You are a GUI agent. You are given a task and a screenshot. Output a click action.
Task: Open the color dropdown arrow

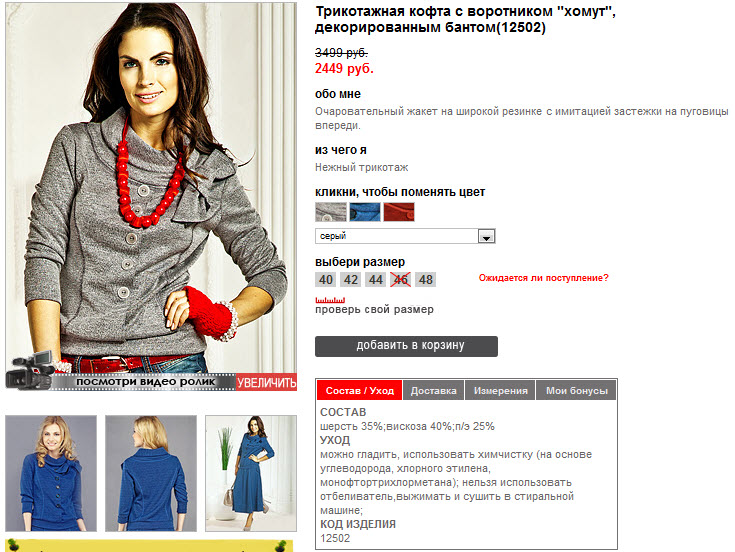point(487,236)
